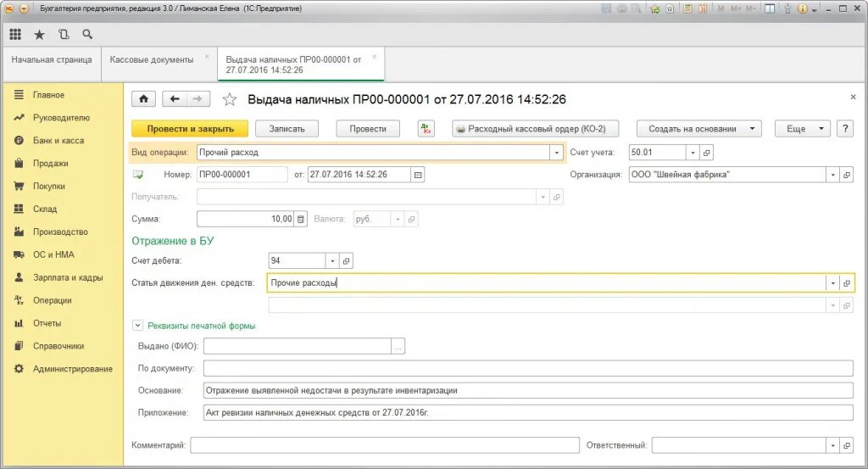Open account 50.01 card icon
Screen dimensions: 868x469
coord(706,153)
